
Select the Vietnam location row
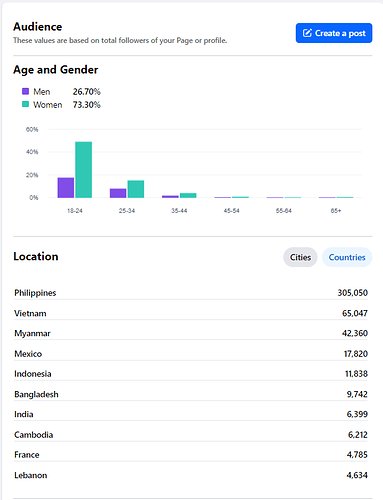191,313
